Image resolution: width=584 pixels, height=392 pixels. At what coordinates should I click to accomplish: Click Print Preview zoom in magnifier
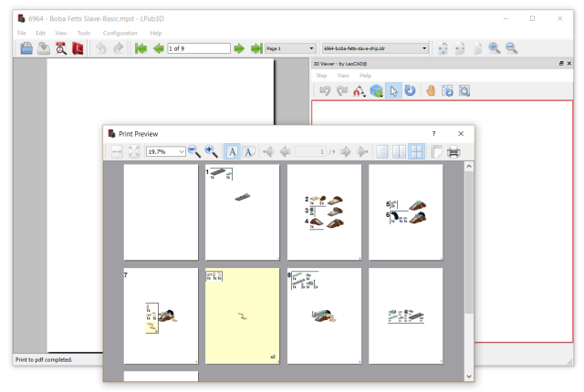[211, 151]
